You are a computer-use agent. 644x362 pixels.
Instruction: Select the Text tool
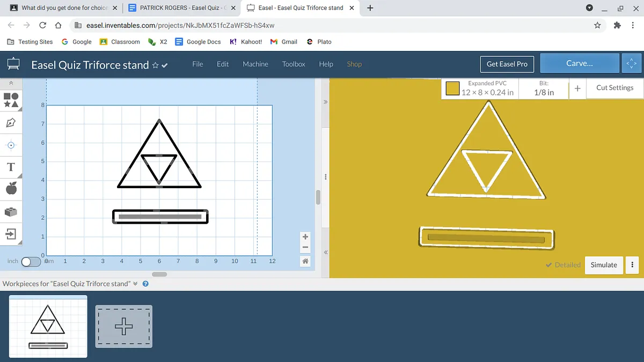[x=11, y=167]
